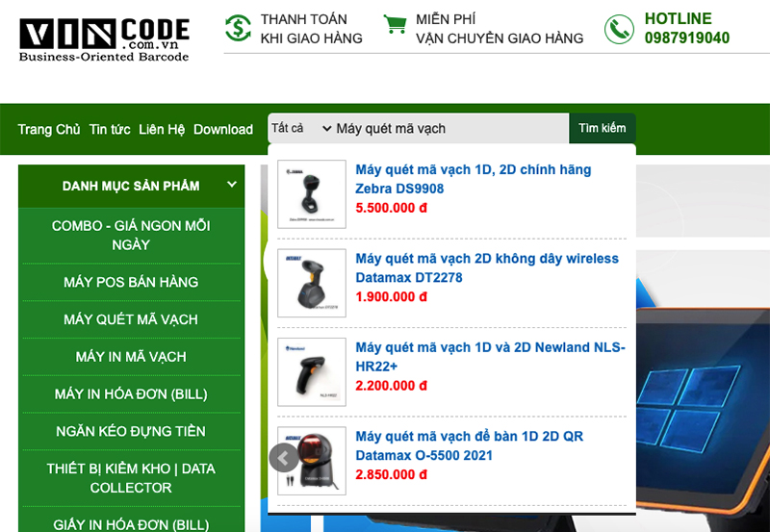
Task: Click the left carousel arrow
Action: coord(283,458)
